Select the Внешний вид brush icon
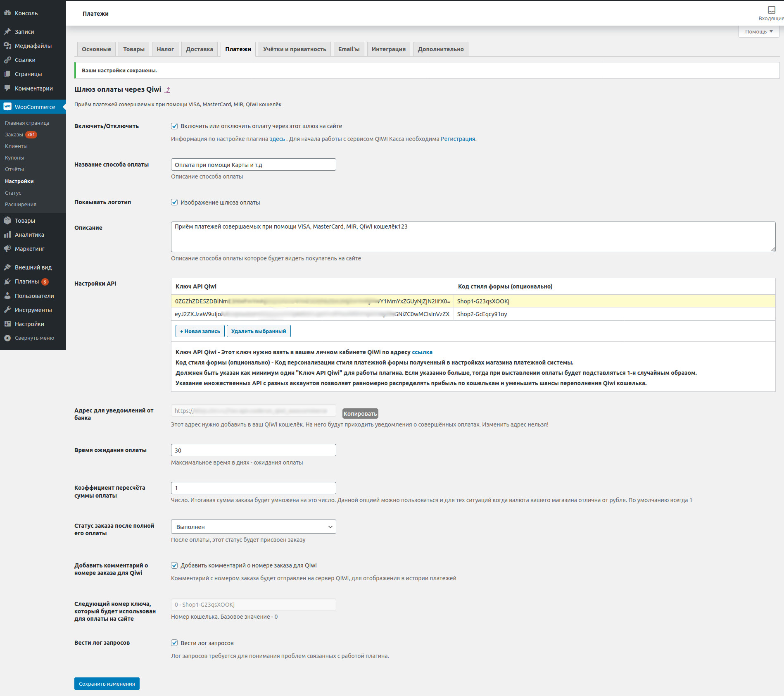This screenshot has width=784, height=696. pyautogui.click(x=7, y=267)
